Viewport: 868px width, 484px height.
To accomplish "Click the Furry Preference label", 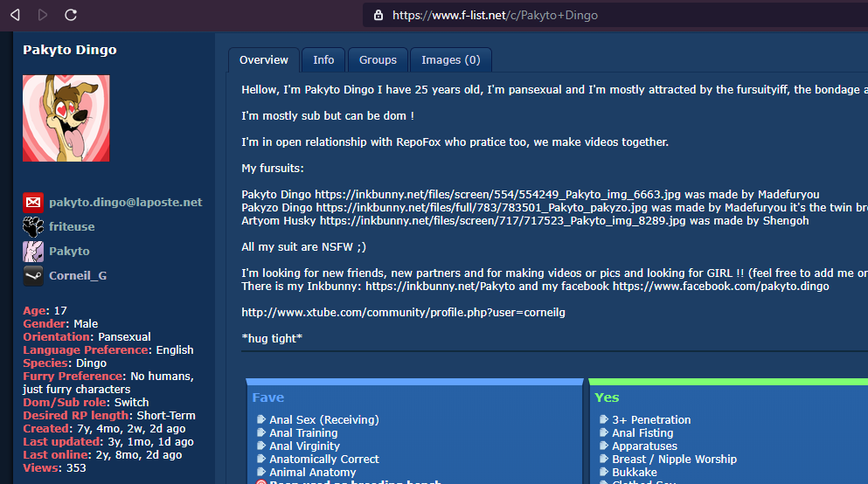I will tap(73, 377).
